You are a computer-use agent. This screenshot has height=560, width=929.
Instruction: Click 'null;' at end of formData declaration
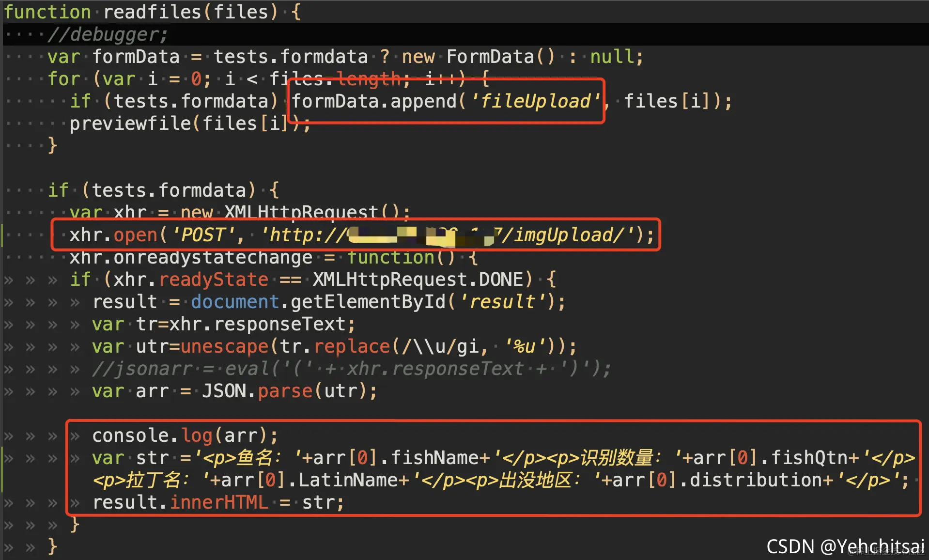coord(617,57)
